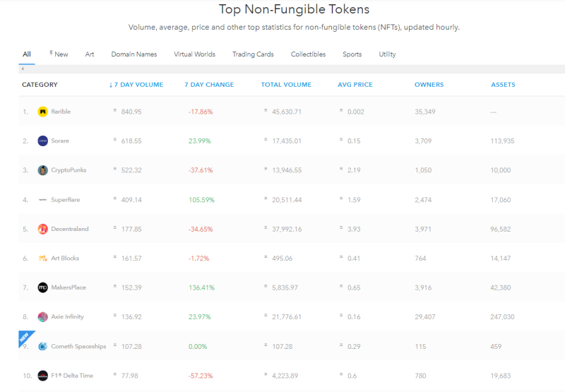
Task: Click Rarible's 7 day volume 840.95
Action: [x=131, y=112]
